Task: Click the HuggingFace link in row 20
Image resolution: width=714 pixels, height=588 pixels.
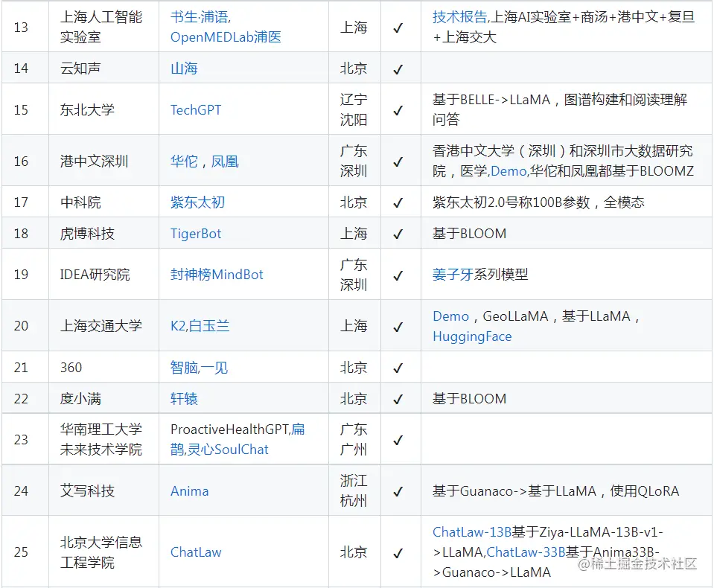Action: [472, 337]
